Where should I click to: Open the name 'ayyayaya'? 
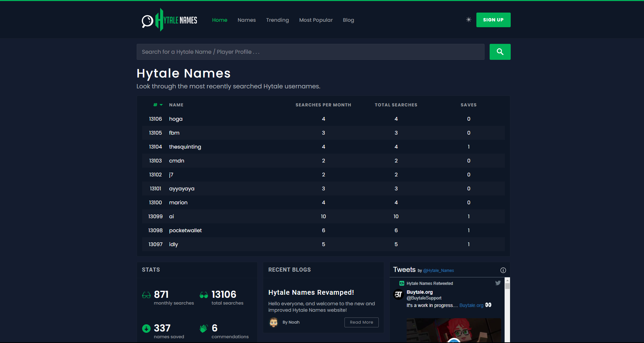[x=182, y=189]
